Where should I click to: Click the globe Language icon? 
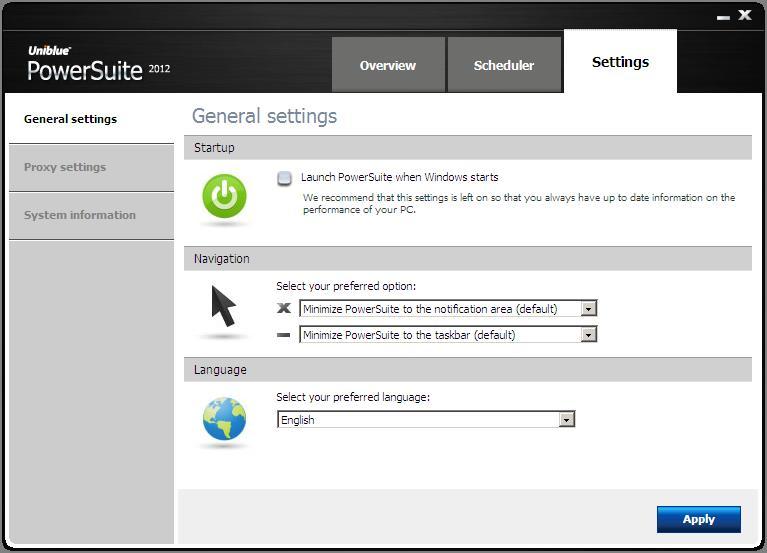coord(225,419)
